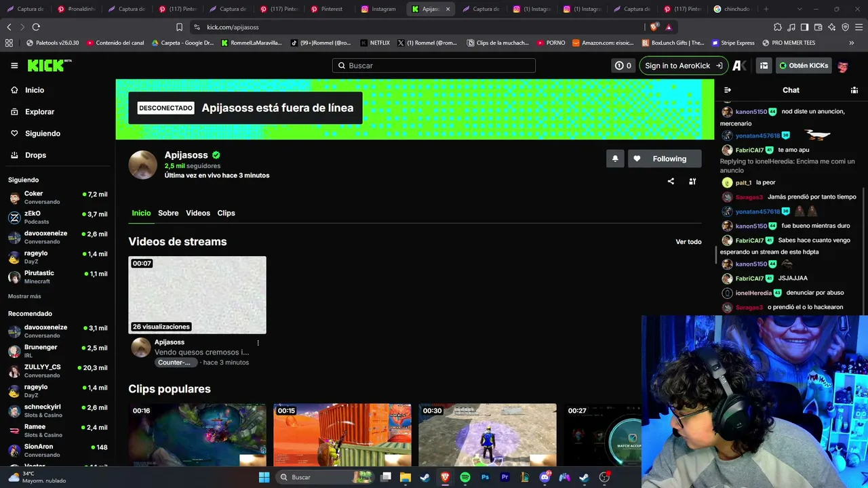Open options menu for the Apijasoss video
Image resolution: width=868 pixels, height=488 pixels.
click(x=258, y=343)
